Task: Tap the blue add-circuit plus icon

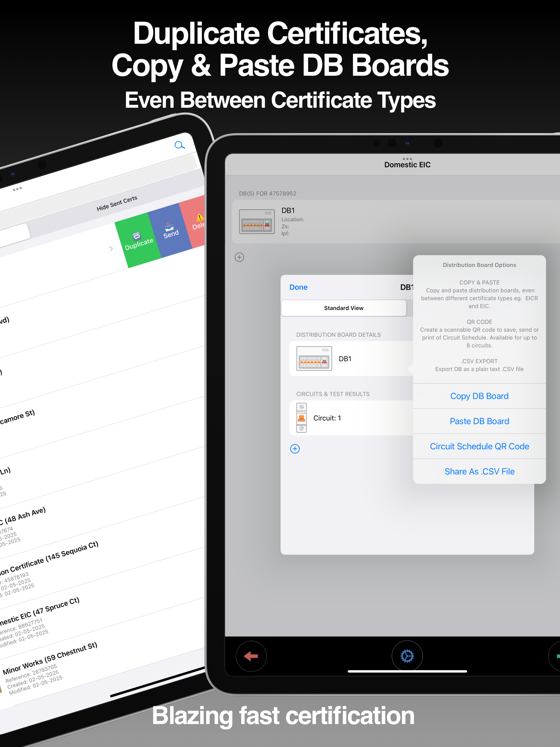Action: [x=295, y=448]
